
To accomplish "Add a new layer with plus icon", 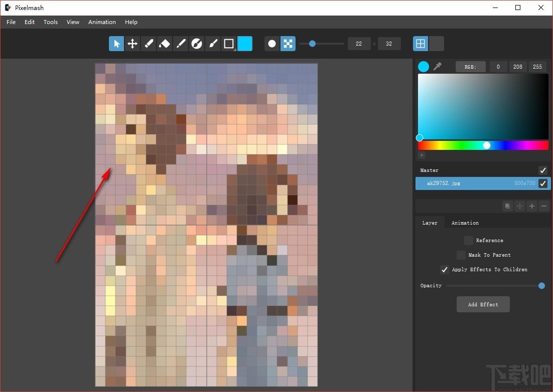I will tap(532, 206).
